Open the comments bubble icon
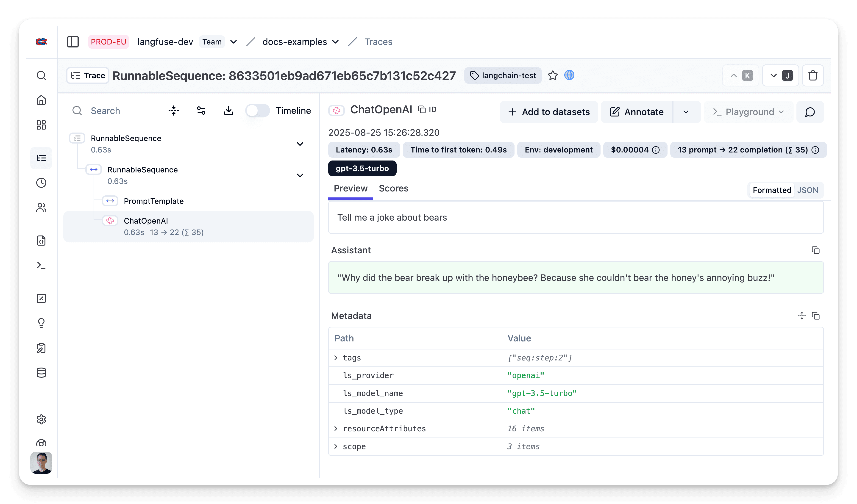This screenshot has width=857, height=504. click(x=810, y=112)
